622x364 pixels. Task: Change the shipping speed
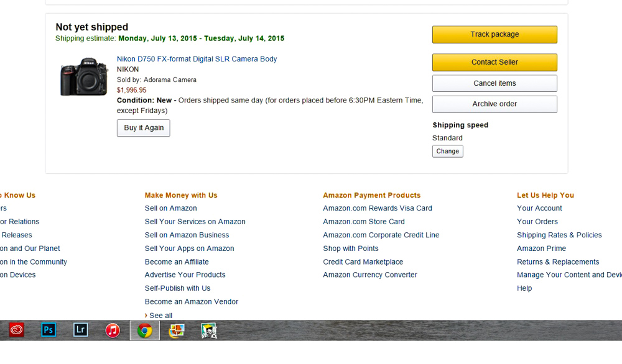447,152
